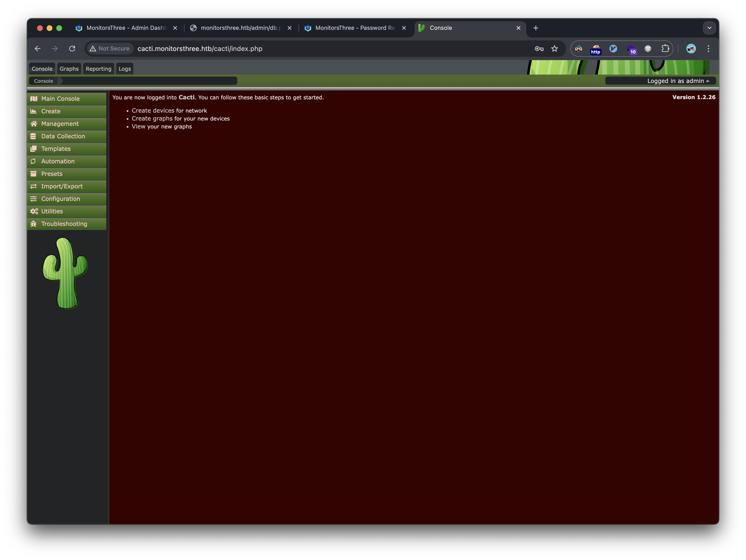746x560 pixels.
Task: Bookmark page with the star icon
Action: [554, 49]
